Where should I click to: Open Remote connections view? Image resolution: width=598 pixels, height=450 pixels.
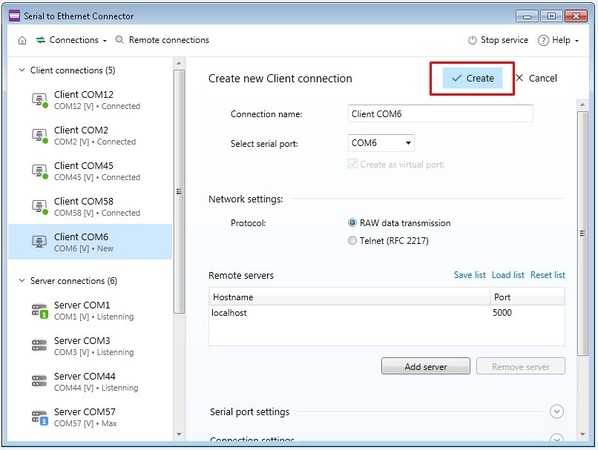click(162, 40)
